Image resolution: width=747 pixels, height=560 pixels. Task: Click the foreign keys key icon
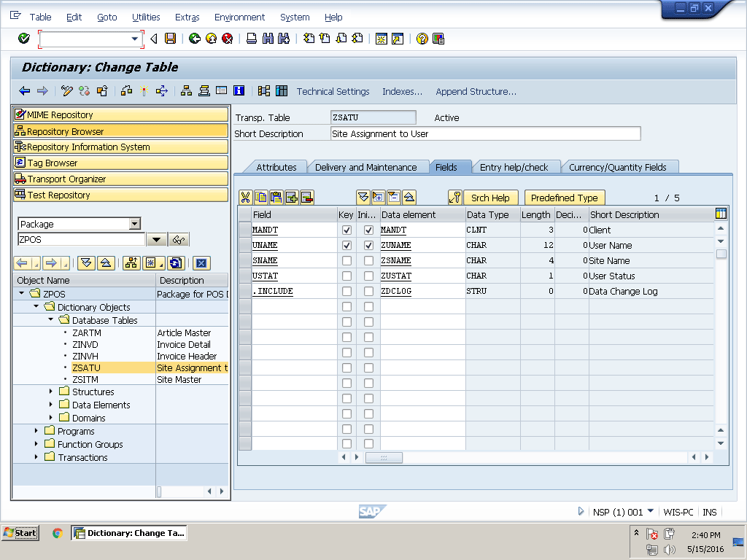tap(455, 198)
